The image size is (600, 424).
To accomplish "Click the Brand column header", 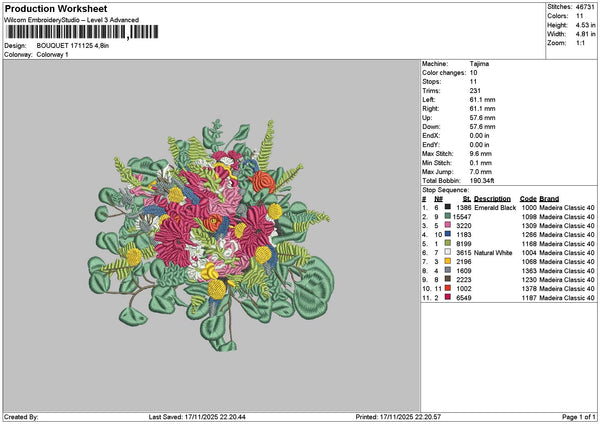I will [549, 199].
